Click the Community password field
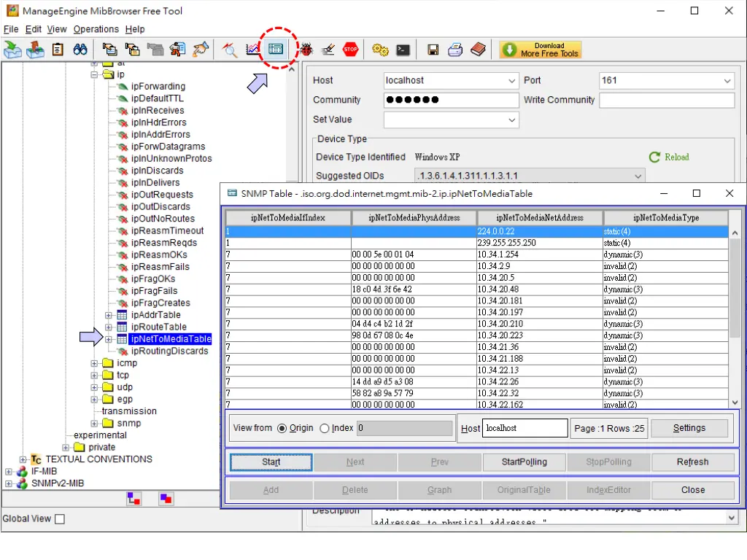Viewport: 747px width, 560px height. [x=451, y=100]
